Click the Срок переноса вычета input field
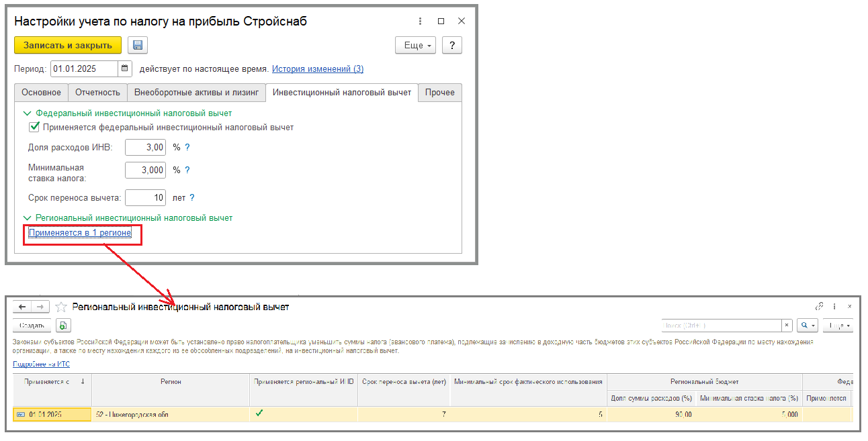 coord(145,198)
